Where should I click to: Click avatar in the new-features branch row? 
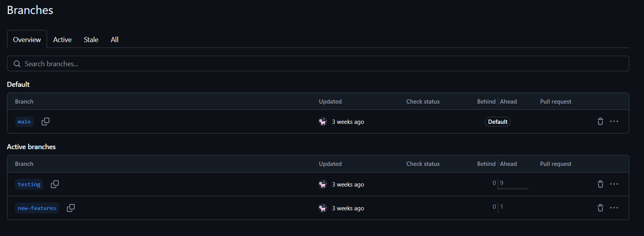coord(323,208)
